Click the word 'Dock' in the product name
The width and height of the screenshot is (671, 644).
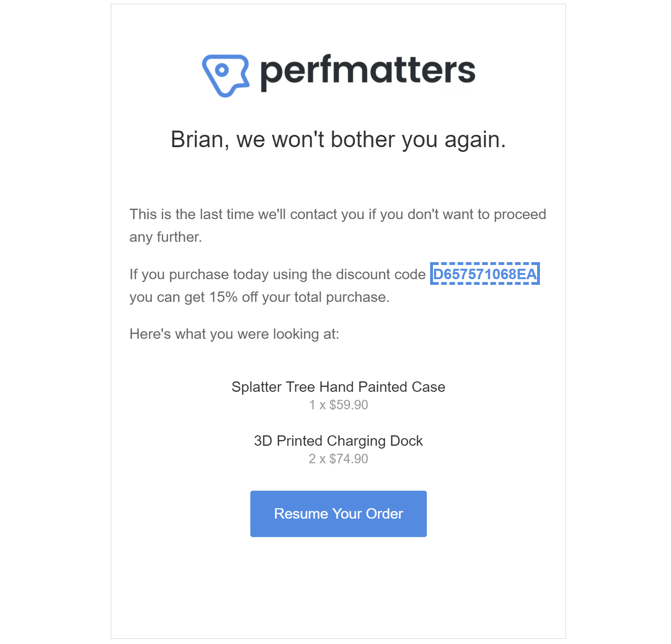(406, 441)
